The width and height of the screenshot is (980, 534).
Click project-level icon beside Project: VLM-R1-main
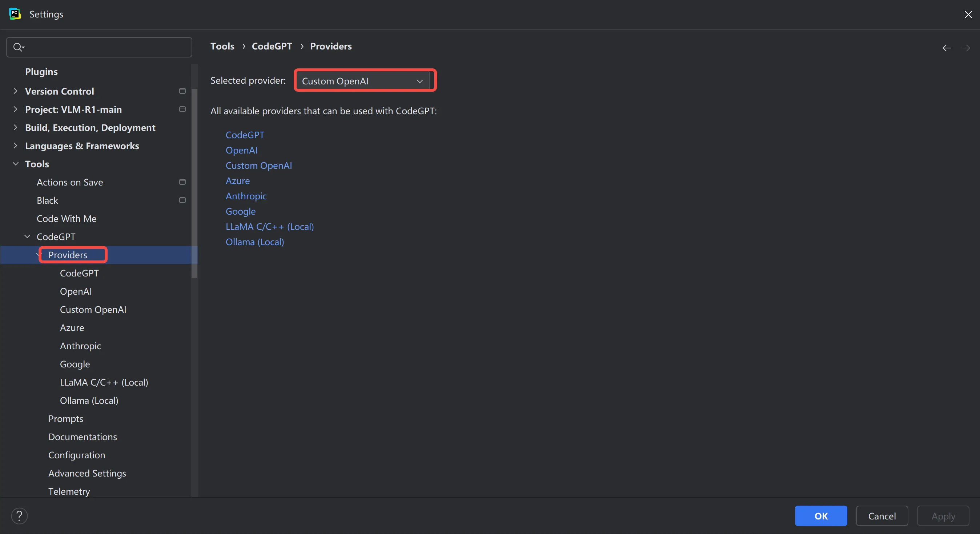182,109
